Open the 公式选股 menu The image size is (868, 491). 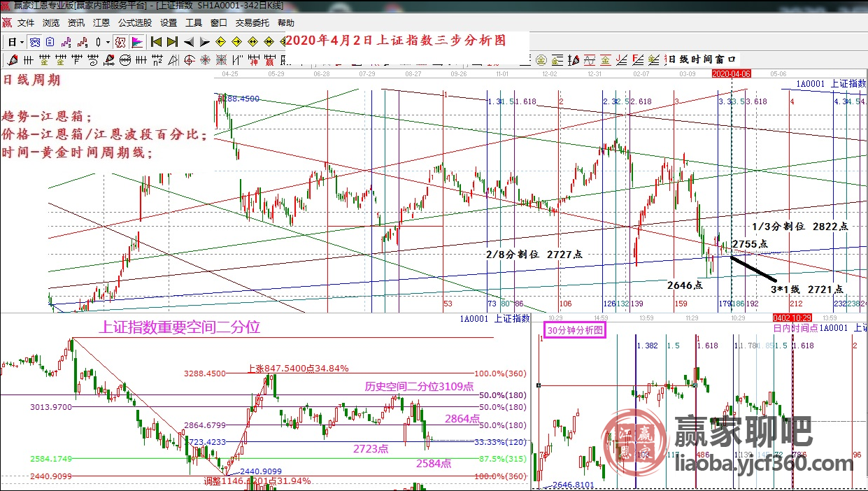(136, 22)
